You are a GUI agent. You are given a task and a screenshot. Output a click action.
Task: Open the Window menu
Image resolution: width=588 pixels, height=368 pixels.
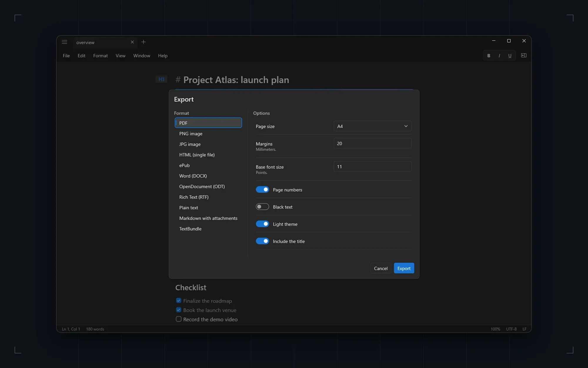click(x=142, y=56)
